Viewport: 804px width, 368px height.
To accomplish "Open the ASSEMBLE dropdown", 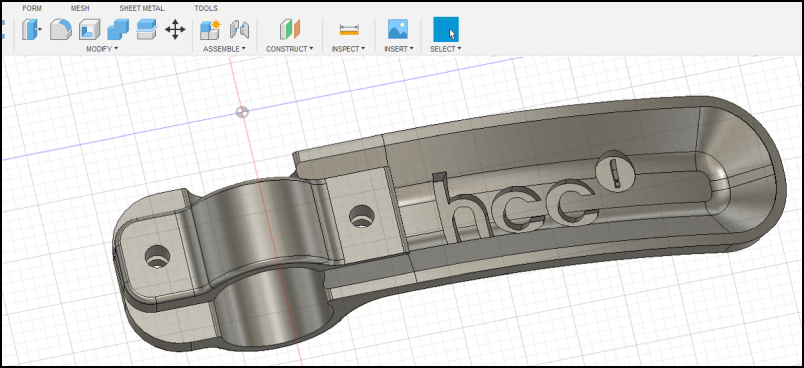I will pyautogui.click(x=224, y=49).
